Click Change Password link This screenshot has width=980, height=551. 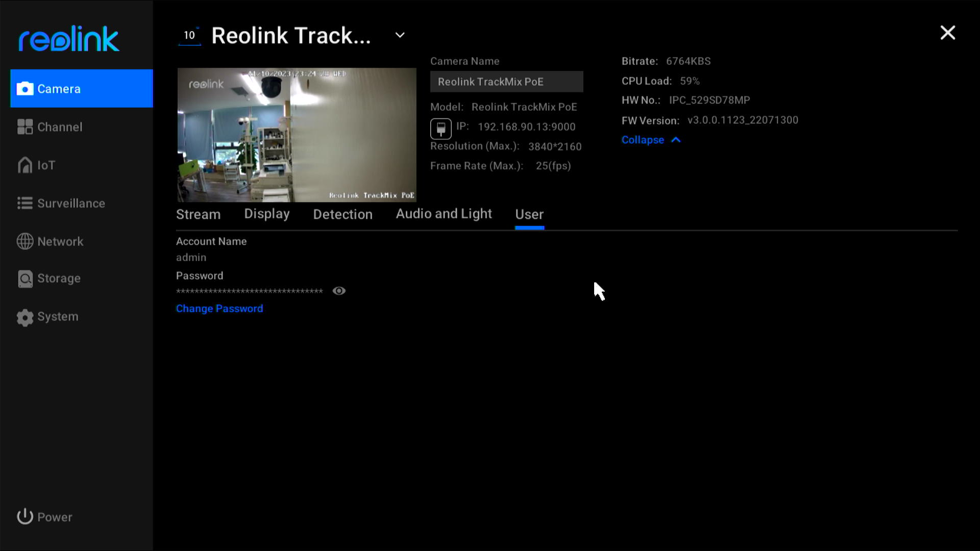(x=219, y=308)
